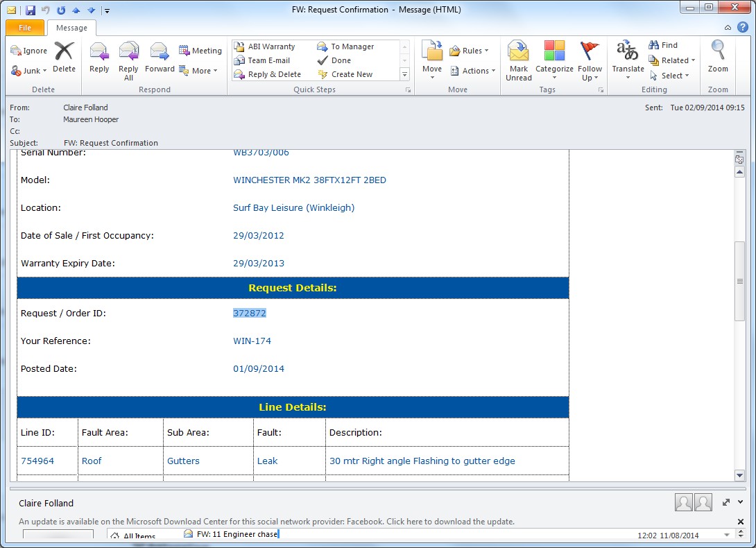
Task: Open the Categorize color menu
Action: [554, 60]
